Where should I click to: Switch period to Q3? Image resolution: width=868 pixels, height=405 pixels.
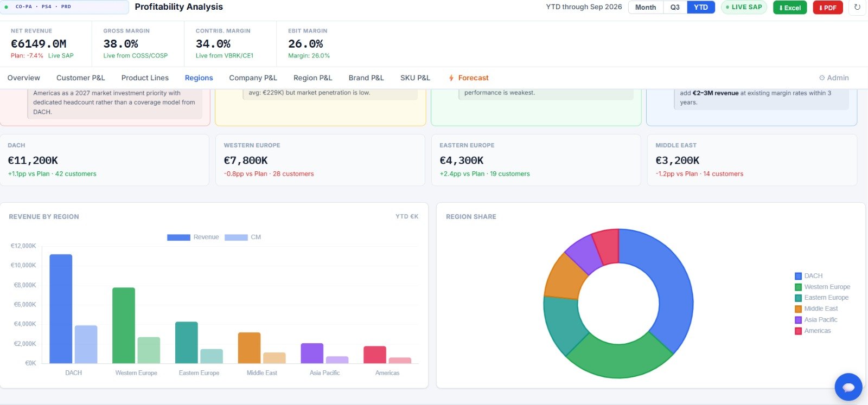[675, 7]
